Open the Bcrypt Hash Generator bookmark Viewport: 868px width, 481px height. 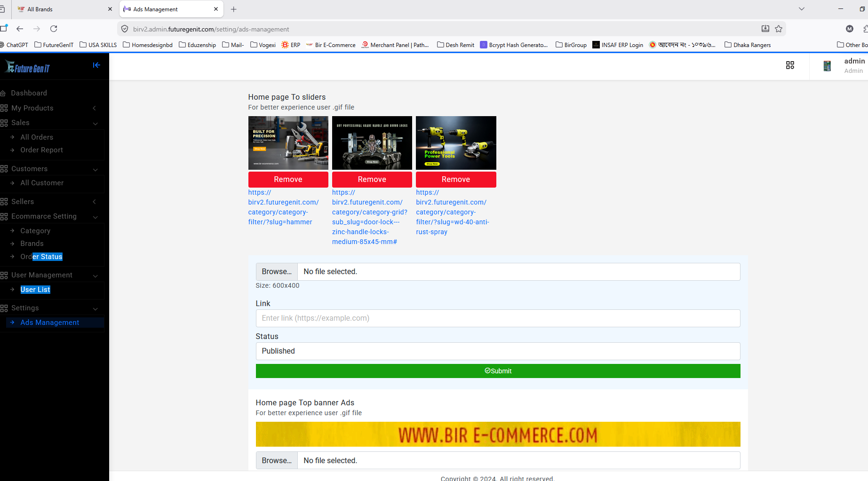[514, 45]
